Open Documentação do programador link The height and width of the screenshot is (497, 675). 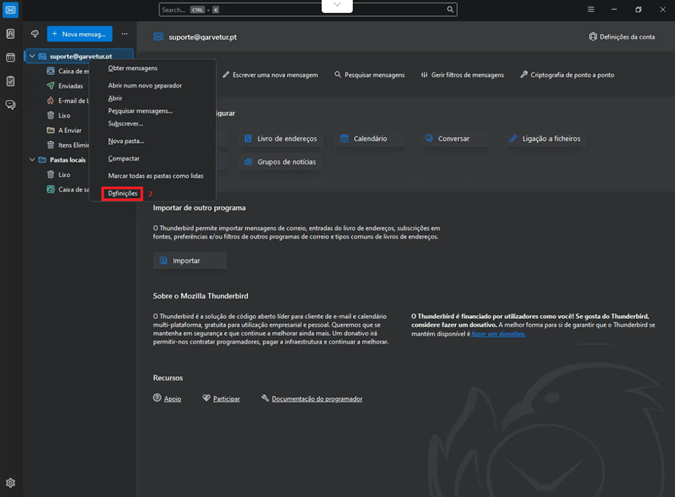[x=317, y=399]
